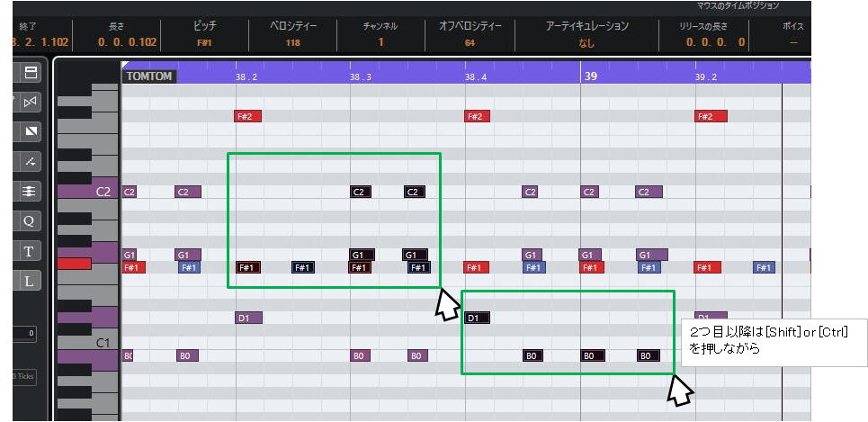Click the selected B0 note at bar 39
The width and height of the screenshot is (868, 422).
[x=593, y=355]
